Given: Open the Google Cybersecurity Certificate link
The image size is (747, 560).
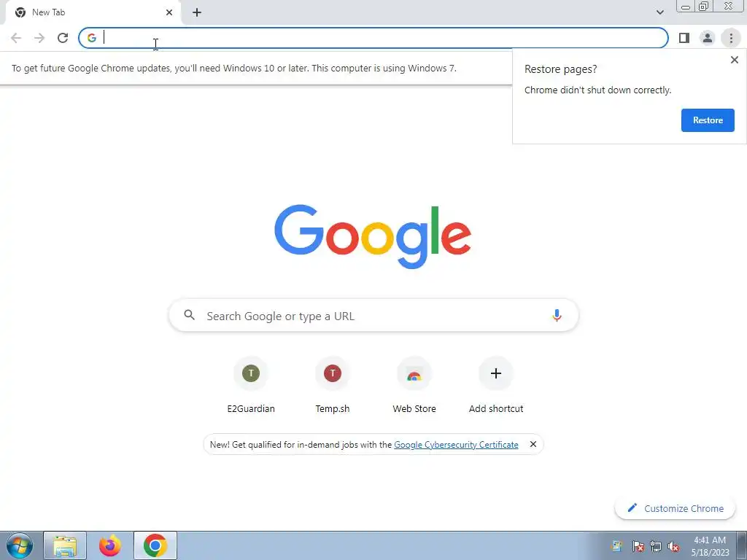Looking at the screenshot, I should tap(456, 445).
